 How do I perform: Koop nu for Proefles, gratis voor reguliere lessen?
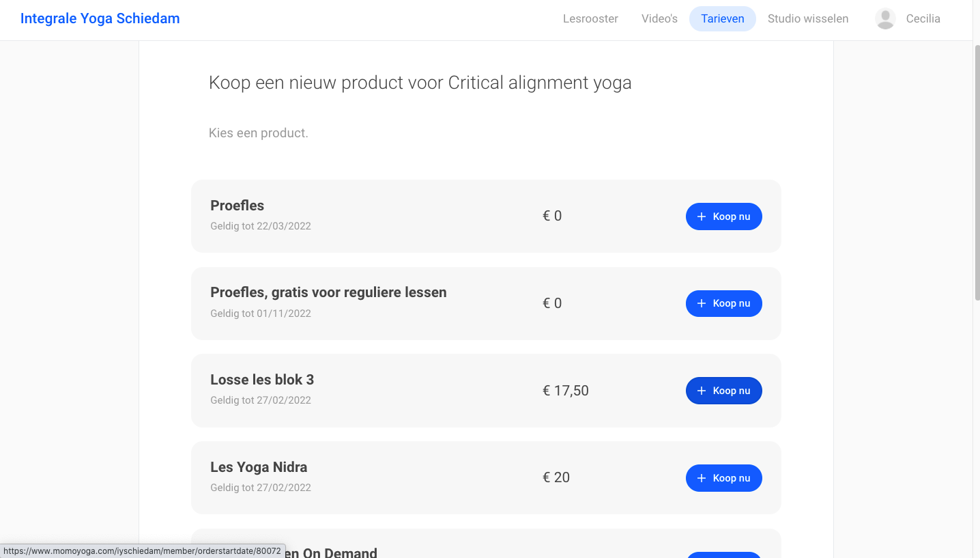point(723,303)
